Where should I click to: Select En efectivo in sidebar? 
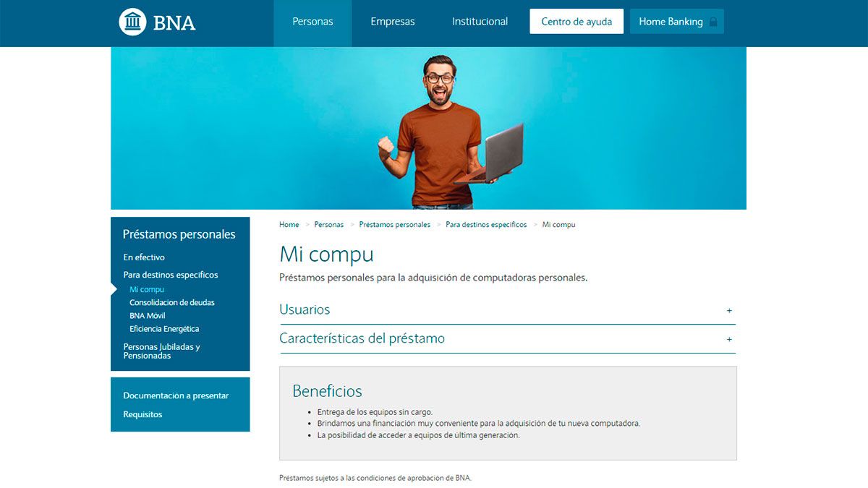144,257
